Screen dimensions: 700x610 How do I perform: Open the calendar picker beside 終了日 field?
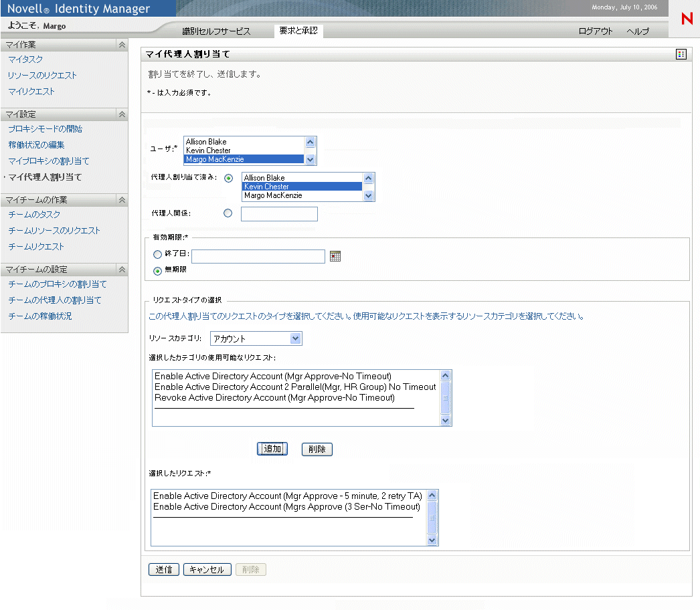[x=335, y=256]
